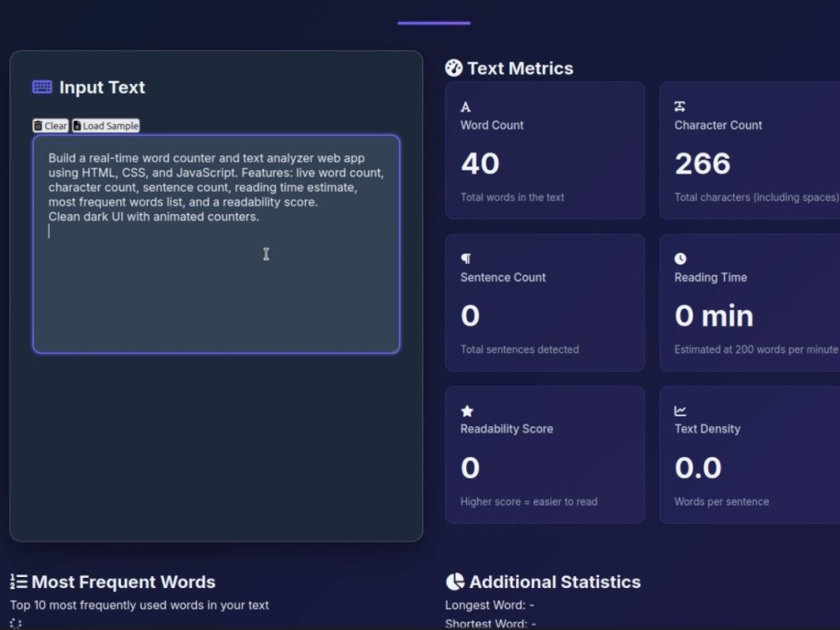840x630 pixels.
Task: Click the Character Count label
Action: pyautogui.click(x=718, y=125)
